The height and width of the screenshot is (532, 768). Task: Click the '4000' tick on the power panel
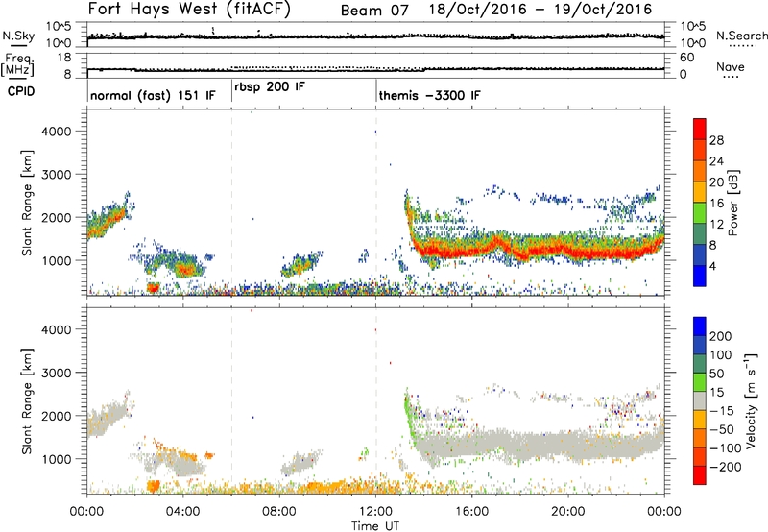(x=57, y=131)
